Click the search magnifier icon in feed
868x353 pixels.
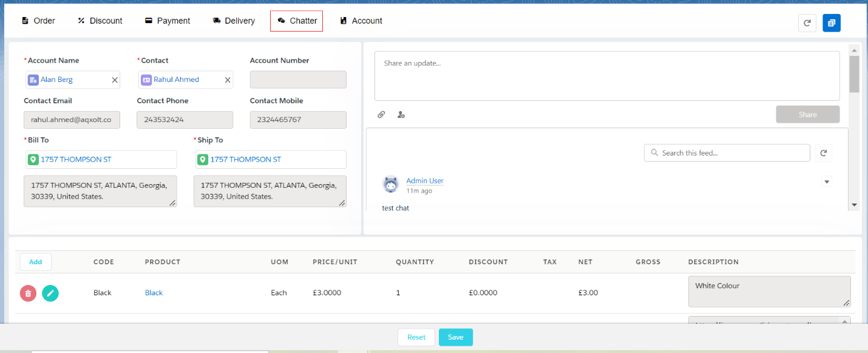click(654, 153)
